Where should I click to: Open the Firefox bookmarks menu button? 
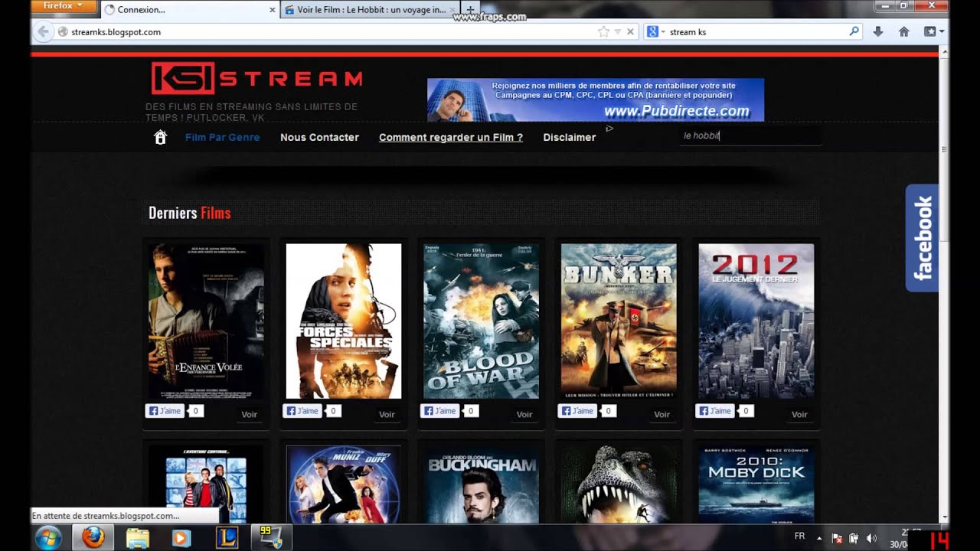pos(930,31)
